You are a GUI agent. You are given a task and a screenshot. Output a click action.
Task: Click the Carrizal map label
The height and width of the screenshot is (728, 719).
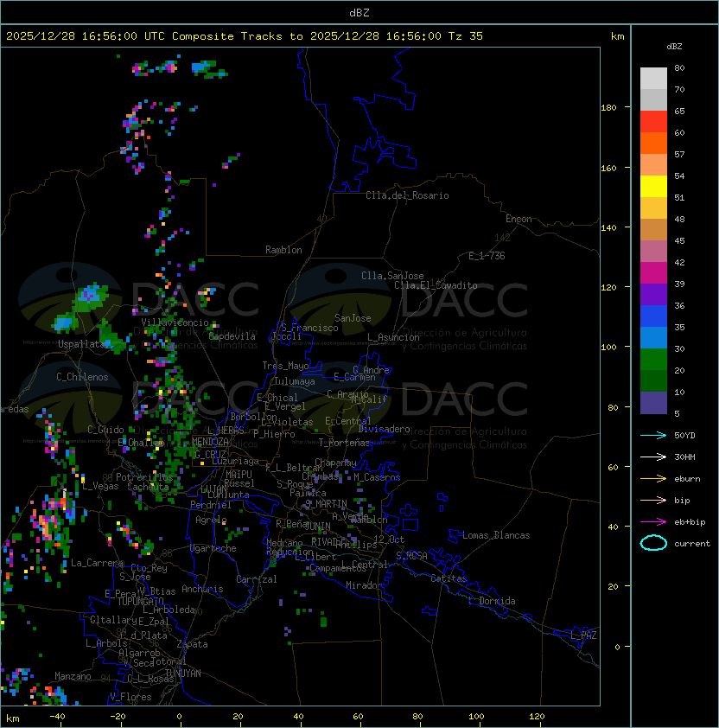click(x=256, y=579)
